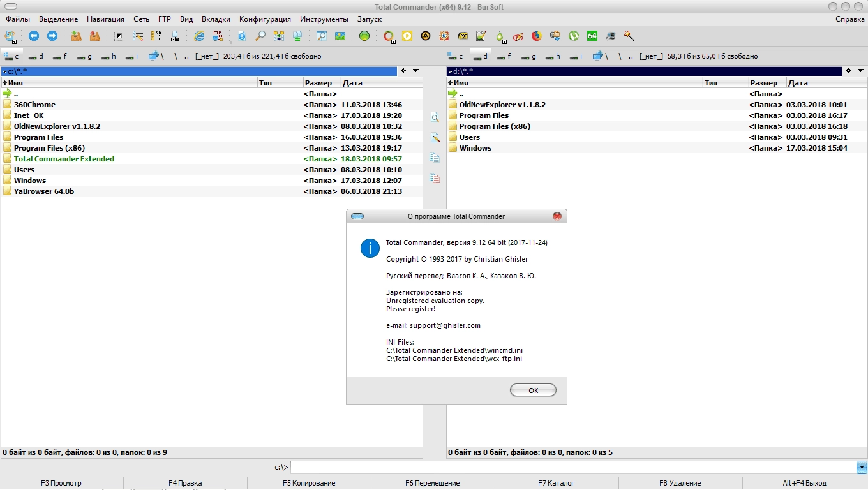Click the Alt+F4 Выход button
Viewport: 868px width, 490px height.
click(804, 483)
